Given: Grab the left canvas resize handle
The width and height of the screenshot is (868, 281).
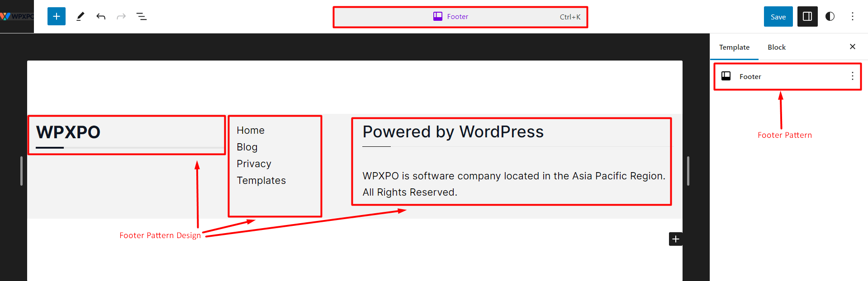Looking at the screenshot, I should (x=21, y=171).
